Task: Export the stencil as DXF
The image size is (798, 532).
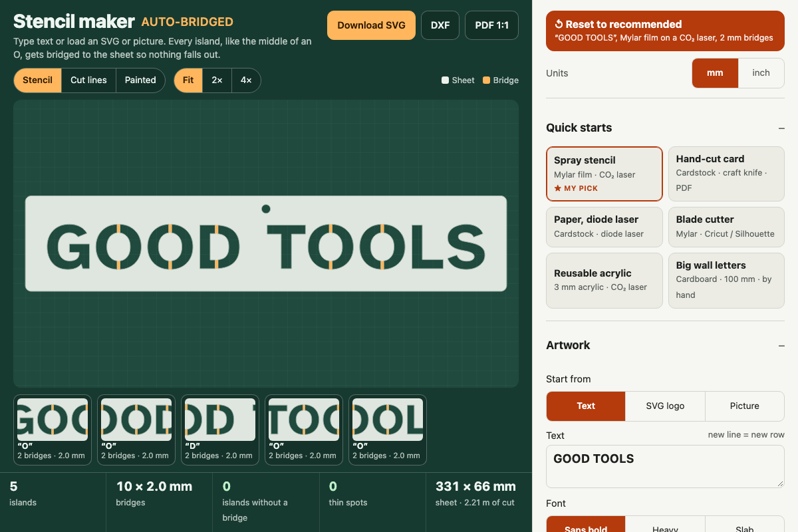Action: [440, 25]
